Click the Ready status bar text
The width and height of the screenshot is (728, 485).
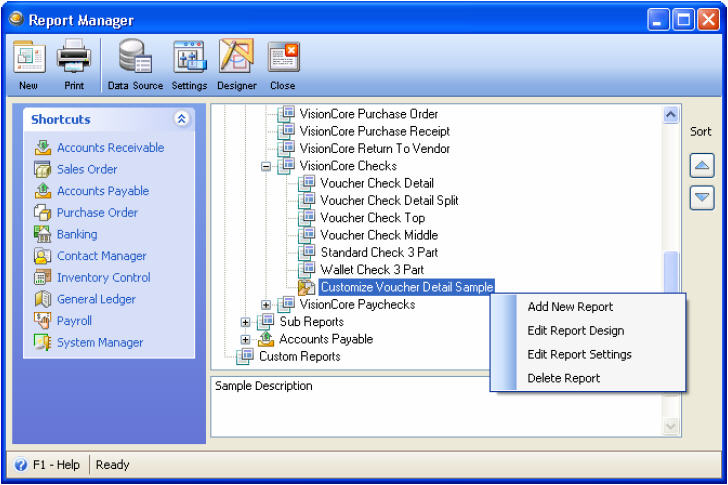click(112, 465)
